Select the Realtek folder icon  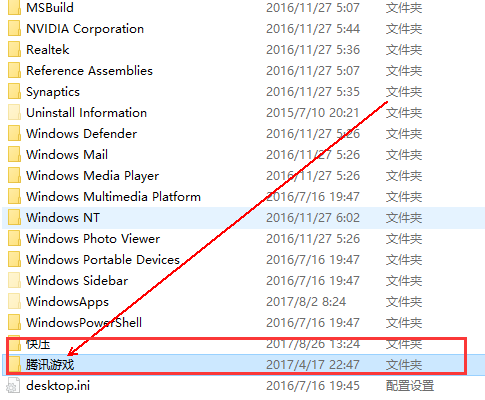(14, 50)
